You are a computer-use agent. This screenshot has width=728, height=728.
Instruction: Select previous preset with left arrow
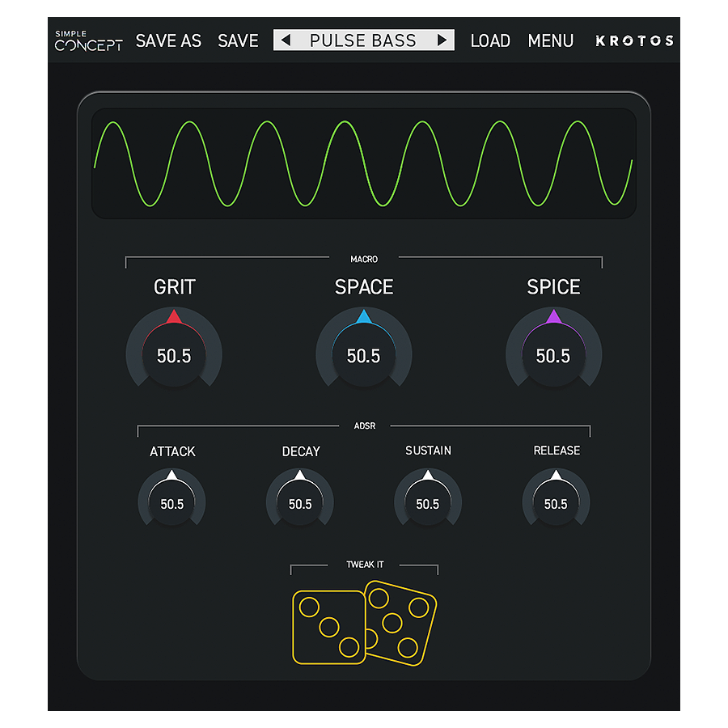coord(286,40)
